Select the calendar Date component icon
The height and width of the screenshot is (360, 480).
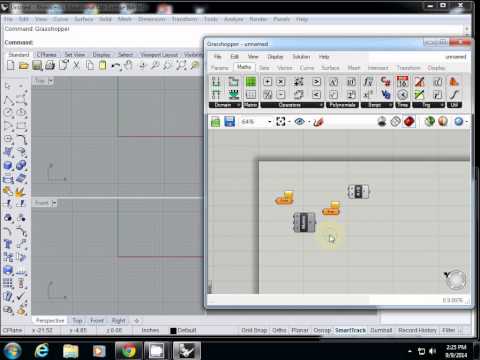click(402, 82)
